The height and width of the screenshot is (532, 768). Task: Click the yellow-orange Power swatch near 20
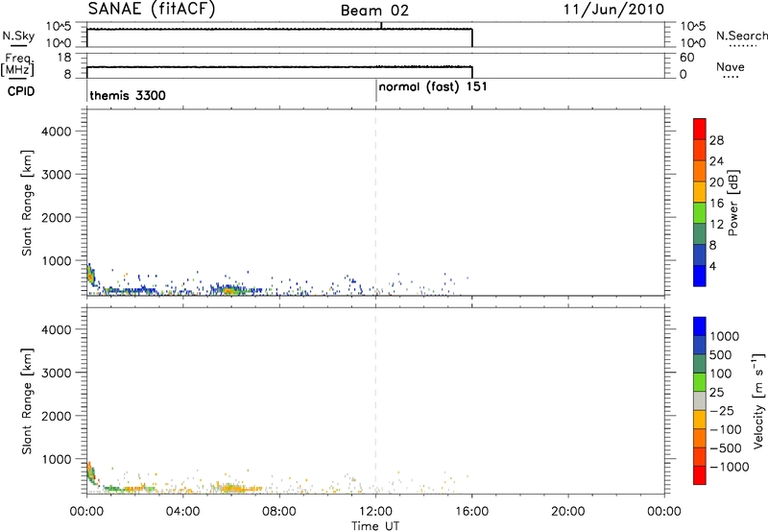700,191
